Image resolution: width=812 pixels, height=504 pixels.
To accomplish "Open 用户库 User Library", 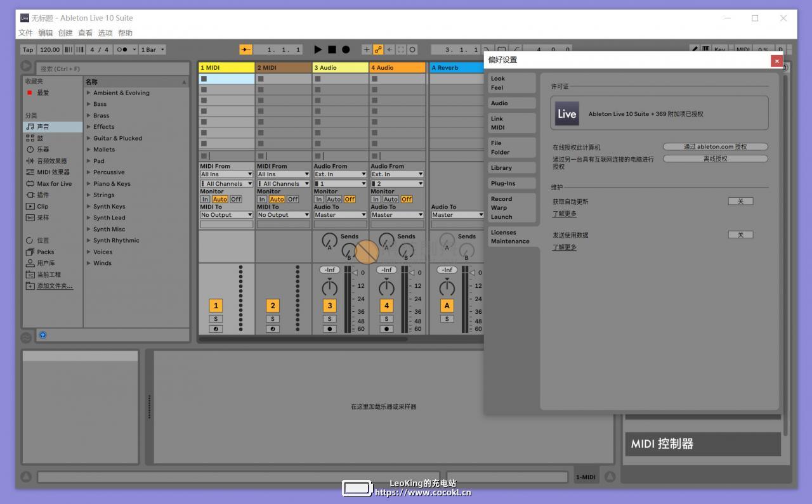I will 53,263.
